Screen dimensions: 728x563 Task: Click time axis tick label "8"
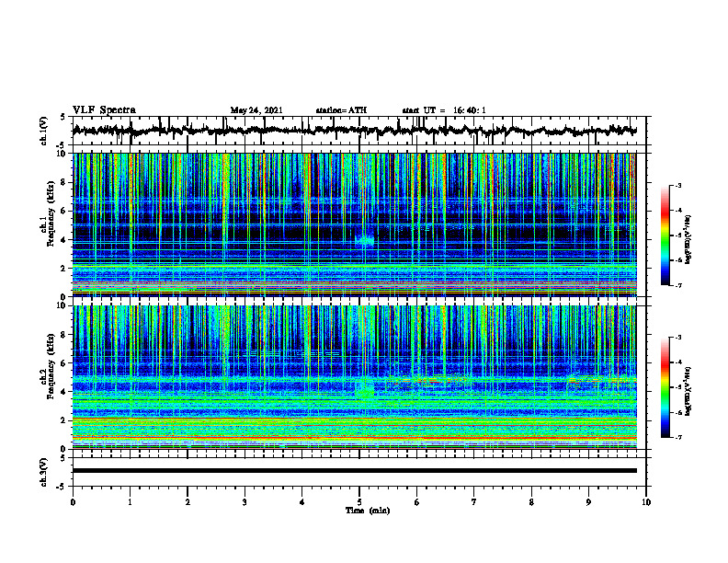pos(531,502)
